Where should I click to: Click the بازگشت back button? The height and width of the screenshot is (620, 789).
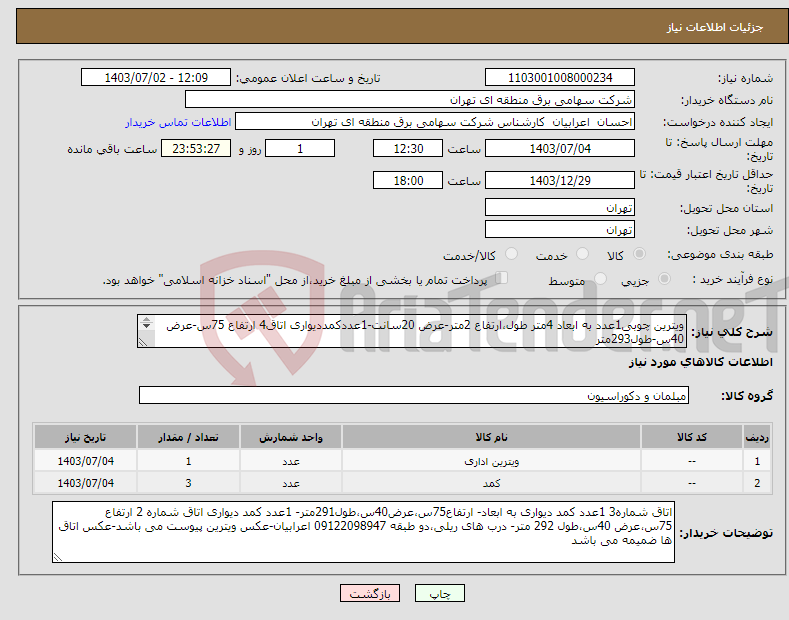tap(370, 593)
